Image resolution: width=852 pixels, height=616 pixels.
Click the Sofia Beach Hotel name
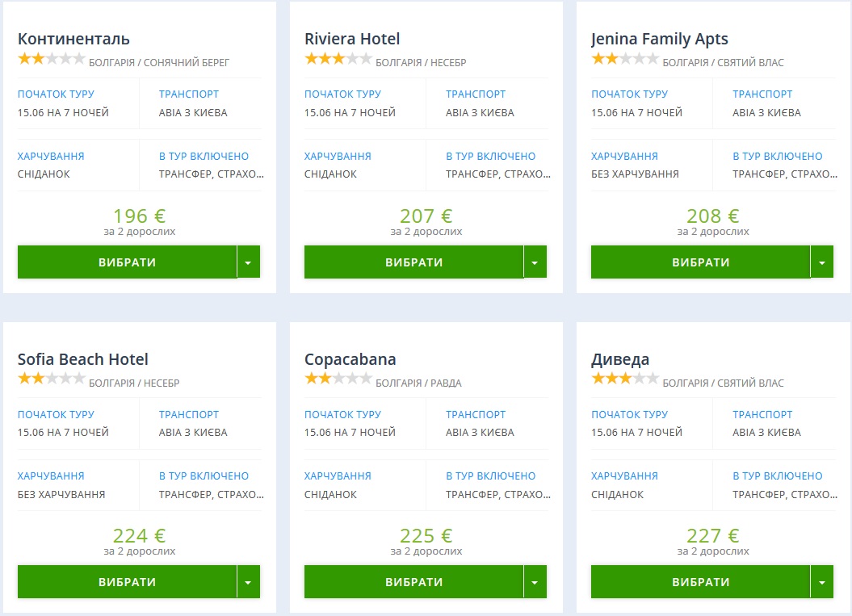pos(83,359)
